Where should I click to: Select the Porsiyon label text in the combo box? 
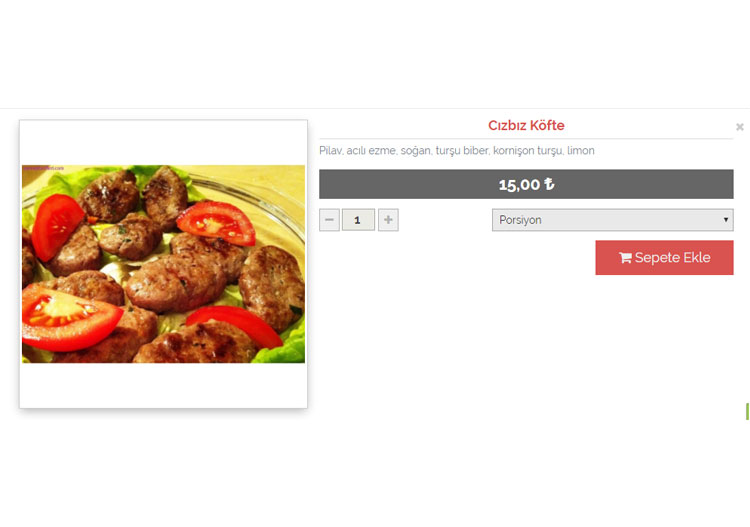pos(520,220)
